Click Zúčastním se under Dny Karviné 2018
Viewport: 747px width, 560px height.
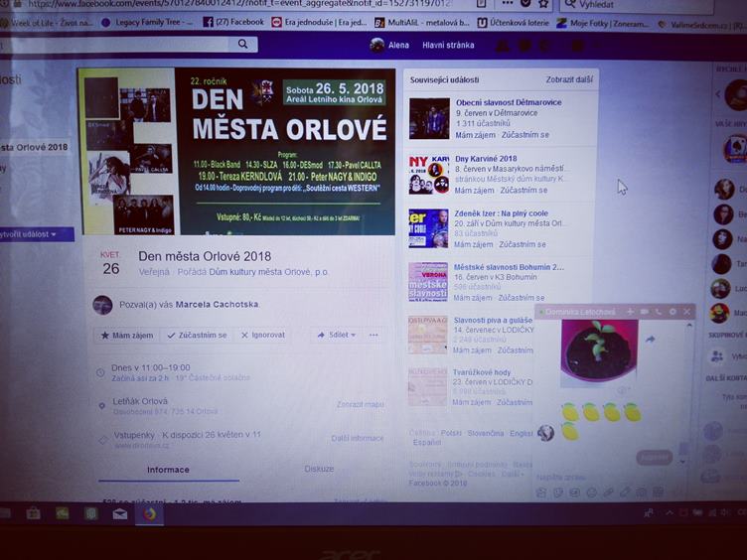click(x=523, y=190)
